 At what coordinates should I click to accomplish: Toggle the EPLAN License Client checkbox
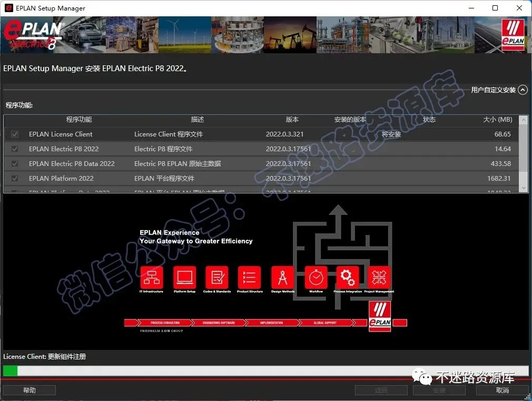point(15,134)
